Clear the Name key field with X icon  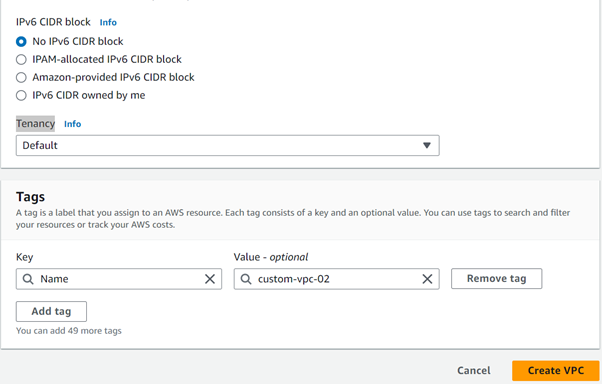[210, 279]
